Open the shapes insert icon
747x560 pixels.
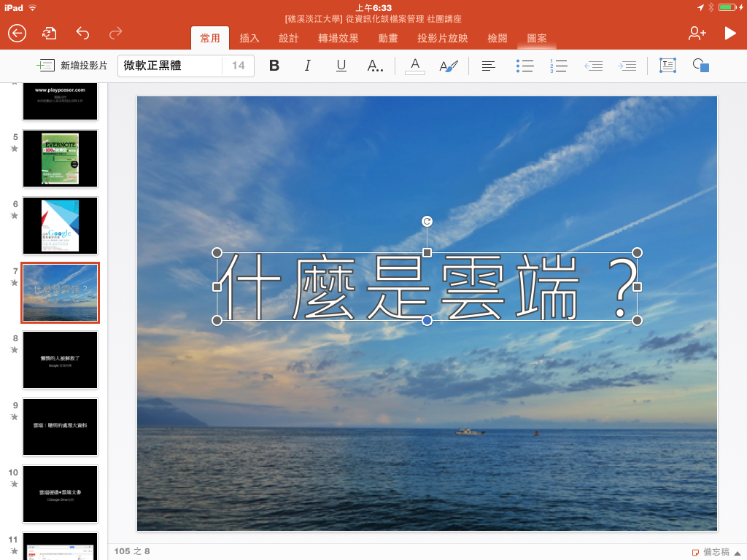click(x=701, y=66)
